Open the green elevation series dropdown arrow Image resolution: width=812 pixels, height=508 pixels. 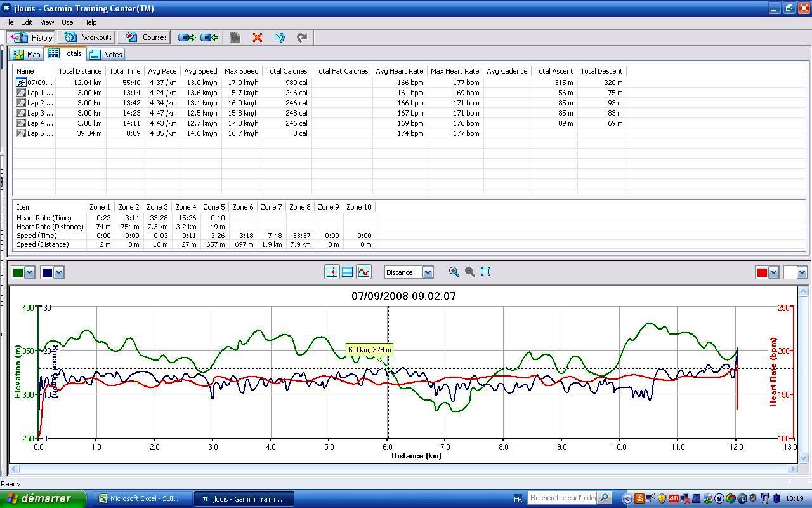coord(30,272)
